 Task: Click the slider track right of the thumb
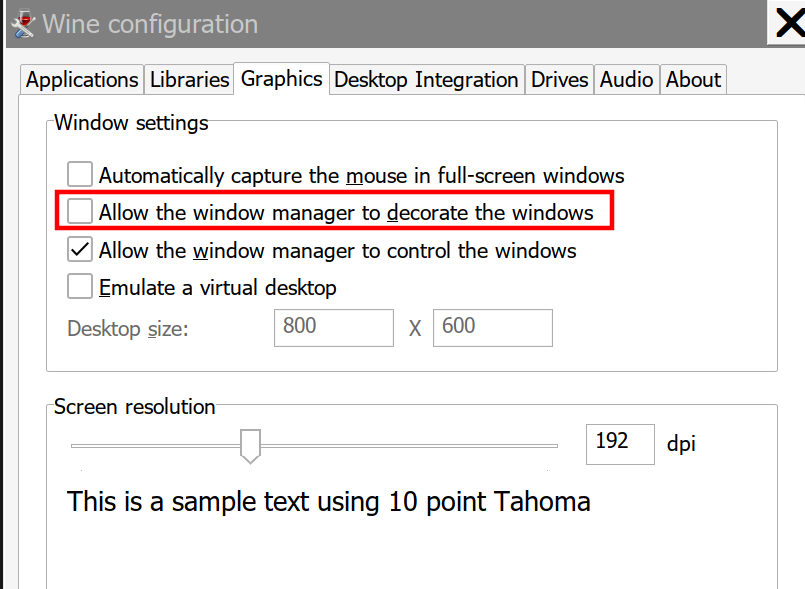tap(409, 446)
